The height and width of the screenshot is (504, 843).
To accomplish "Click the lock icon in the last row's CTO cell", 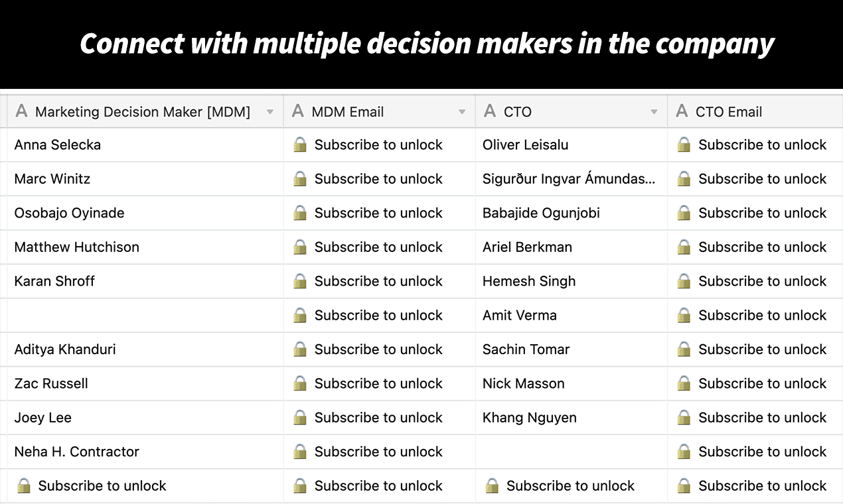I will coord(492,486).
